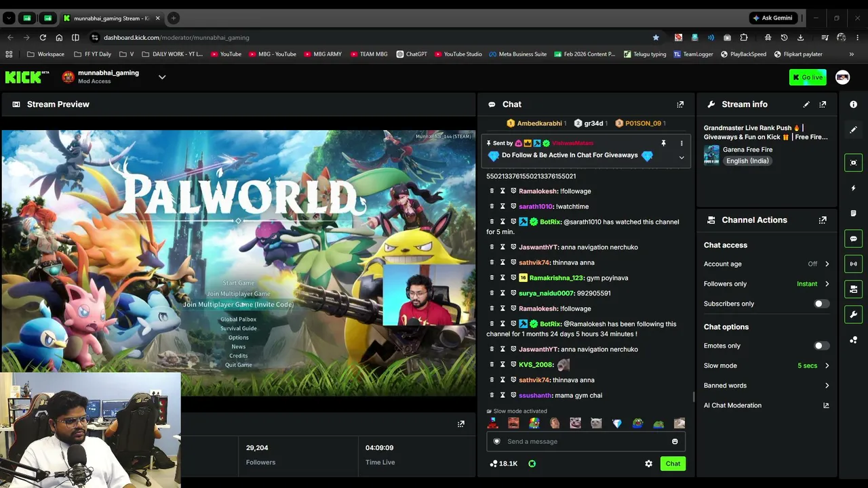Open browser extensions puzzle icon
The width and height of the screenshot is (868, 488).
click(744, 37)
